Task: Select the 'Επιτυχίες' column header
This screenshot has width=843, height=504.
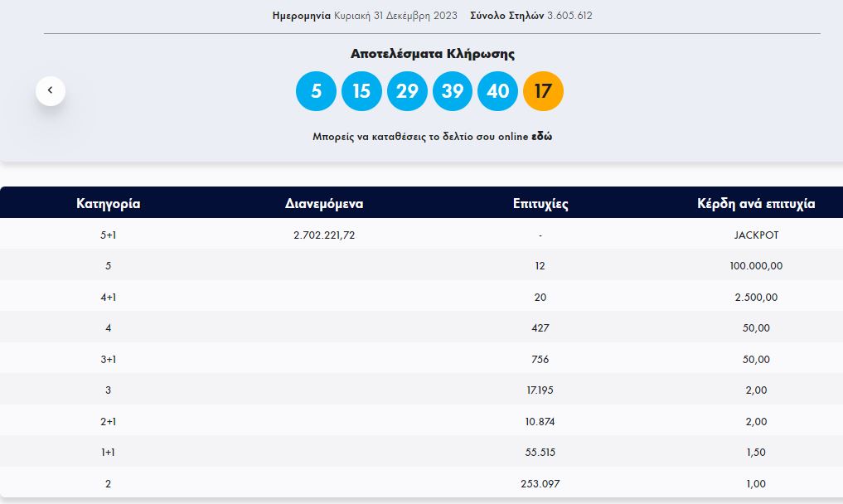Action: click(540, 203)
